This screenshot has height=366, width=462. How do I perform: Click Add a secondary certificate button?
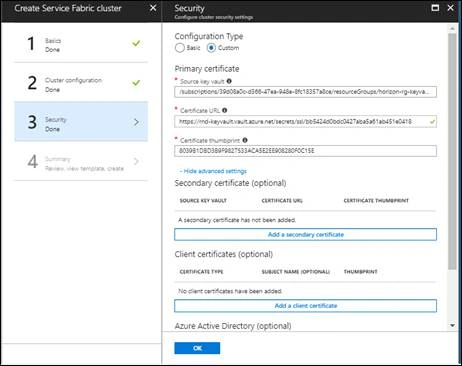[305, 234]
